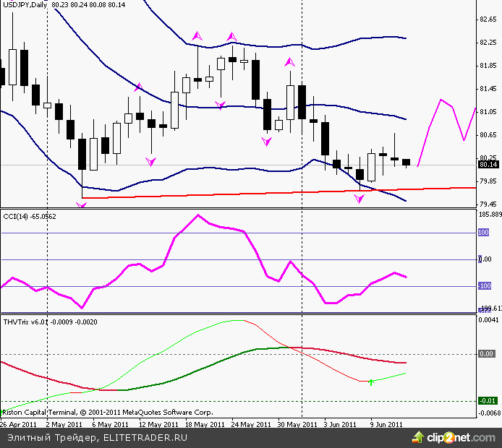Click the 26 Apr 2011 date label
502x448 pixels.
pyautogui.click(x=20, y=425)
